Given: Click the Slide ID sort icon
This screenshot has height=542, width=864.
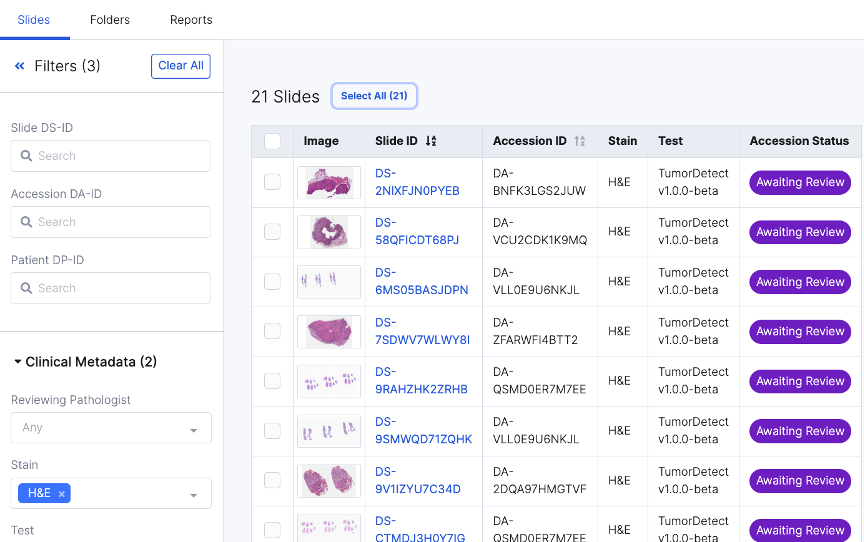Looking at the screenshot, I should click(x=431, y=141).
